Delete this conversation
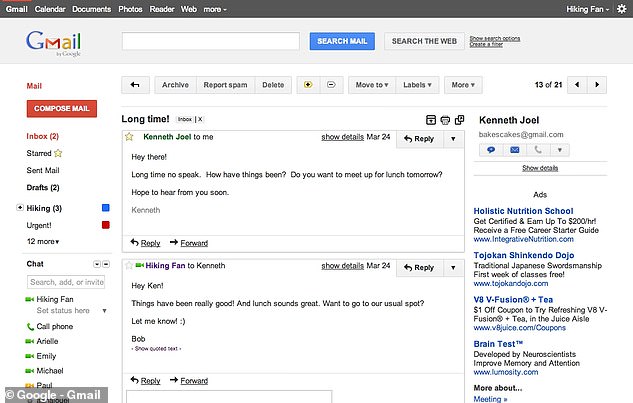This screenshot has width=633, height=403. (x=273, y=85)
